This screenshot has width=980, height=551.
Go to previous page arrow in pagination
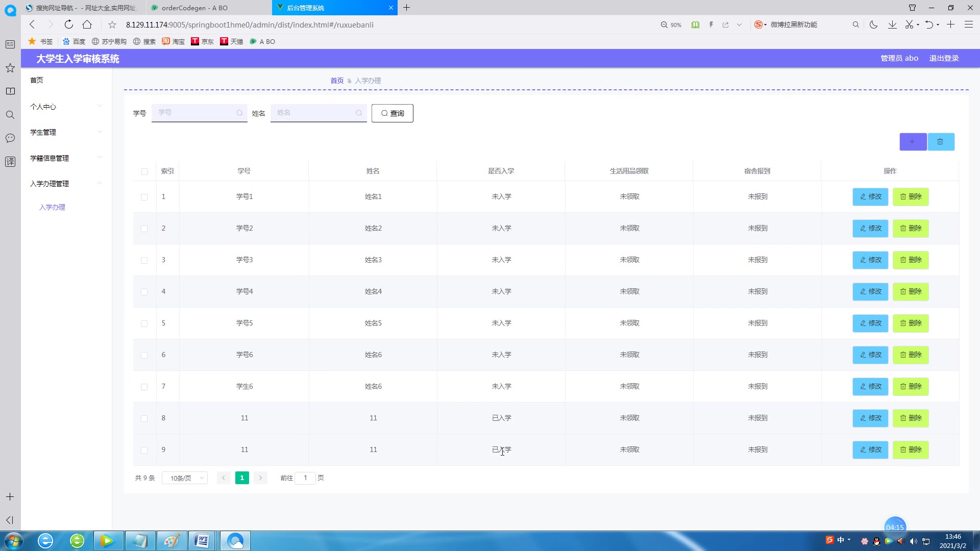click(223, 478)
